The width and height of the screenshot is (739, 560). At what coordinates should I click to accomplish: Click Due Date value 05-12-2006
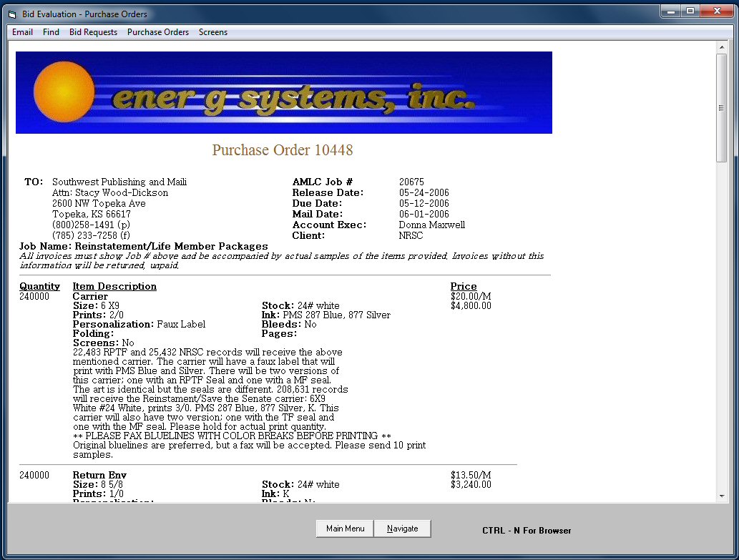[x=424, y=203]
